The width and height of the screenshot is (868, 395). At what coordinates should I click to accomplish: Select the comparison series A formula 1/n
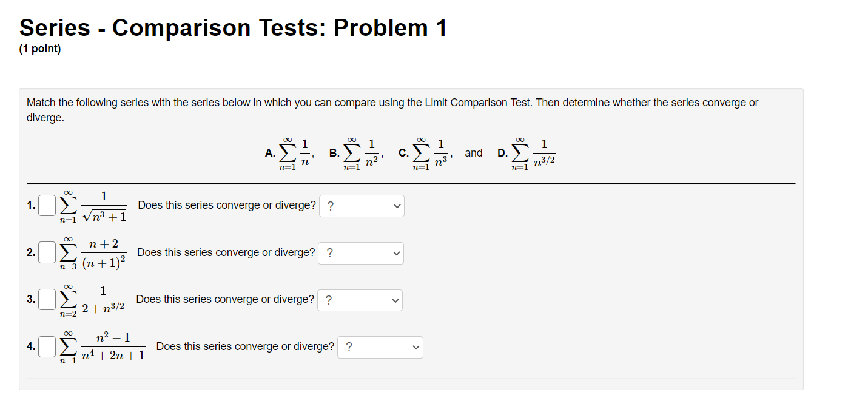[297, 152]
